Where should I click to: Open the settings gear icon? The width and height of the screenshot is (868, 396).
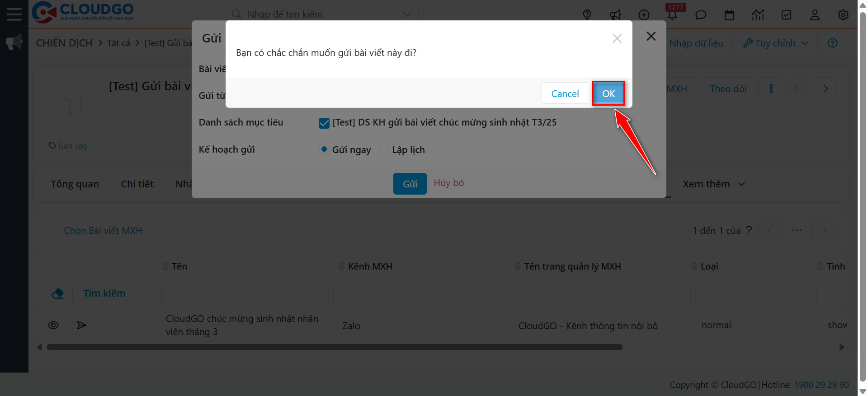click(x=843, y=15)
